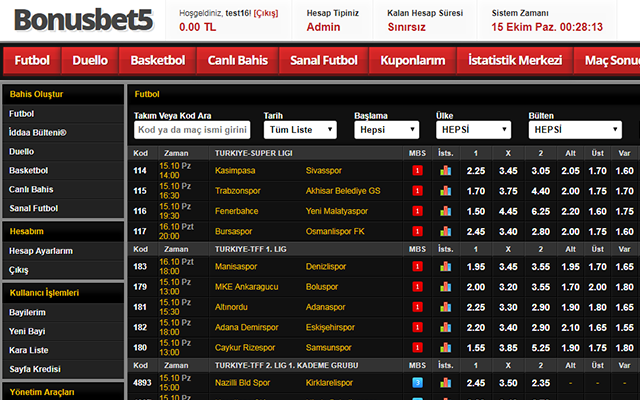Viewport: 640px width, 400px height.
Task: Click red MBS badge for Bursaspor match
Action: point(417,231)
